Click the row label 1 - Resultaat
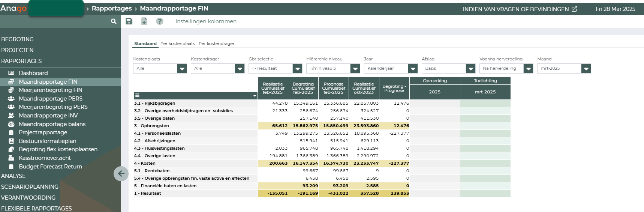 click(x=148, y=193)
